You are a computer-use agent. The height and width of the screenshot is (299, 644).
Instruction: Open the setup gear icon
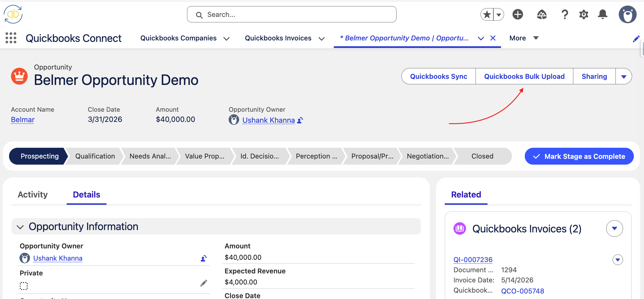(x=583, y=14)
